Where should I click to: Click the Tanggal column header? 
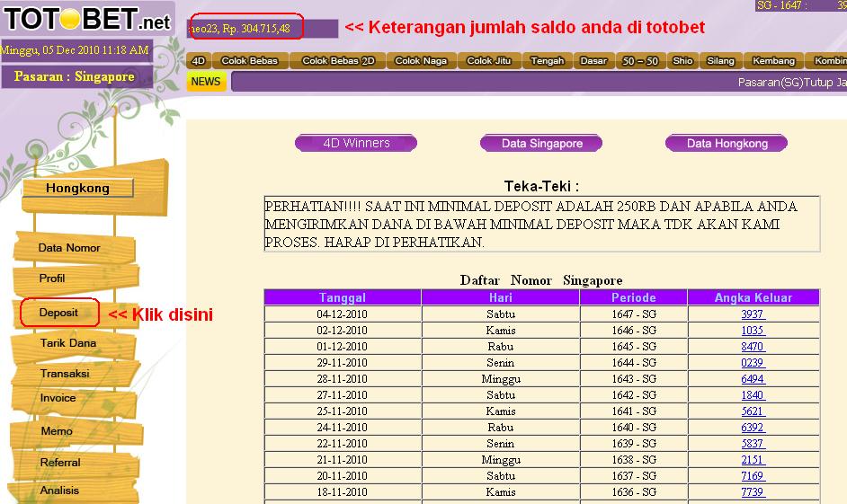click(x=343, y=297)
